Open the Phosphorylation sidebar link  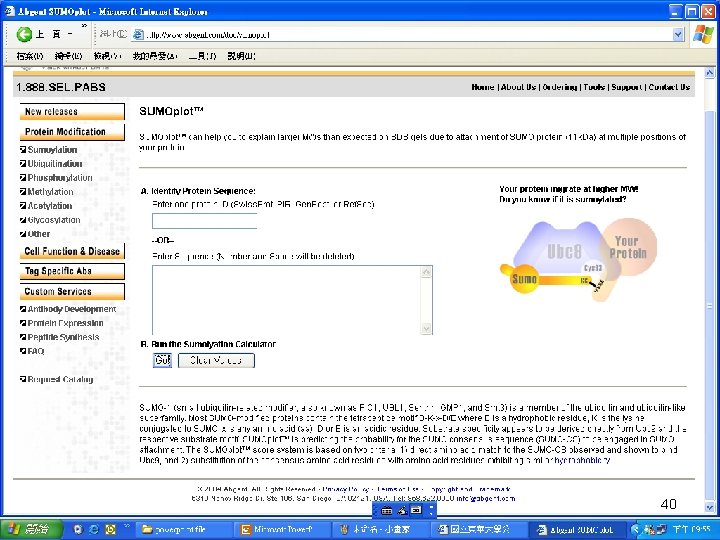pos(60,178)
